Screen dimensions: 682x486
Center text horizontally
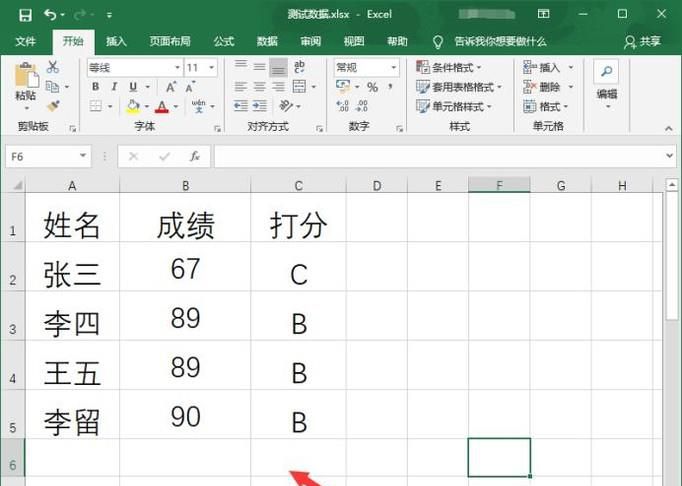coord(260,87)
